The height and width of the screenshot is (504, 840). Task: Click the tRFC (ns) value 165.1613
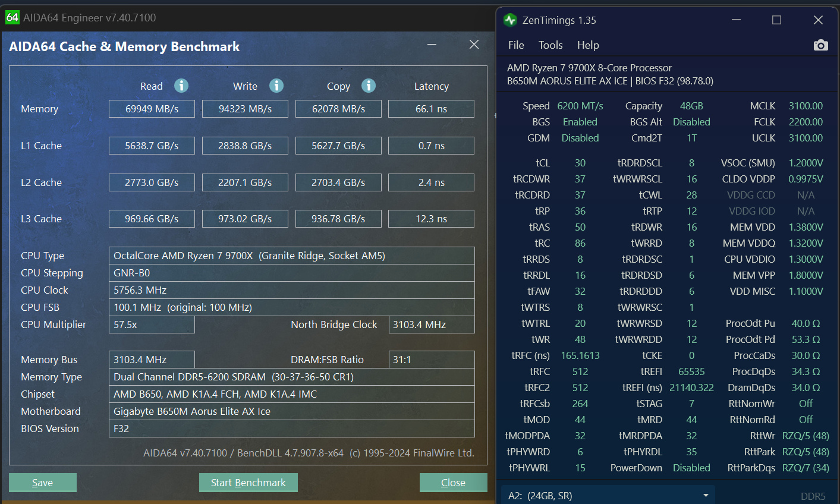pyautogui.click(x=580, y=355)
